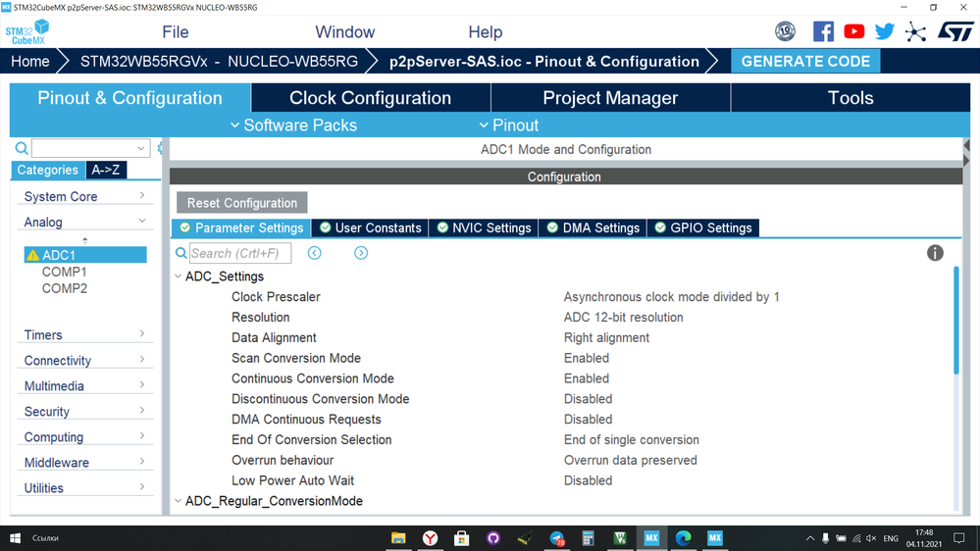Open Microsoft Edge from the taskbar
This screenshot has height=551, width=980.
click(683, 538)
